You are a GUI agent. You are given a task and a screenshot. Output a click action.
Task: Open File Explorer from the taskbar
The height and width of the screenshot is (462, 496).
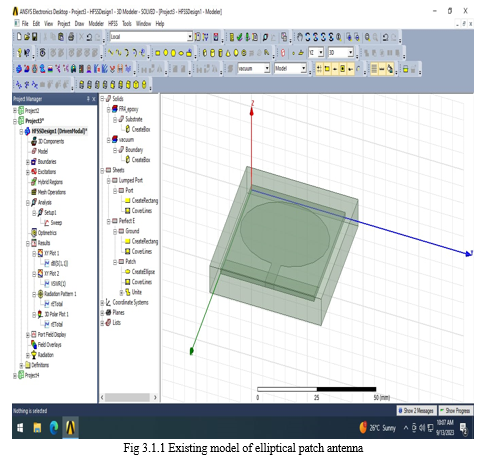(x=37, y=428)
